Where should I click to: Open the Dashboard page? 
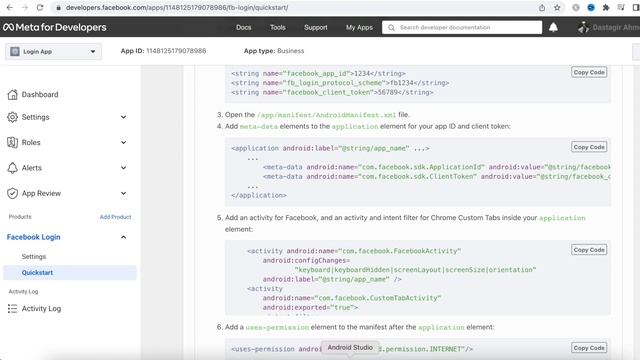(40, 94)
